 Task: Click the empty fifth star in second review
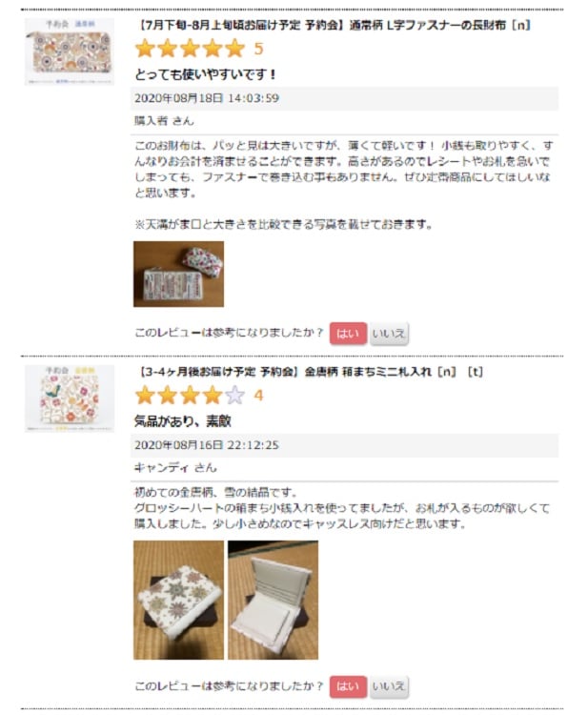[235, 396]
